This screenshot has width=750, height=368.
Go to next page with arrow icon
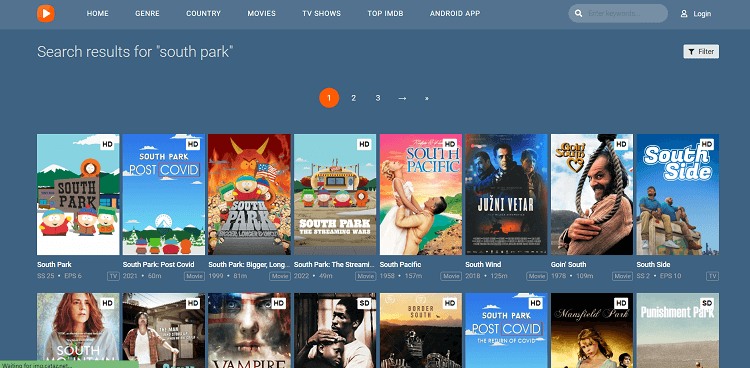pos(402,98)
